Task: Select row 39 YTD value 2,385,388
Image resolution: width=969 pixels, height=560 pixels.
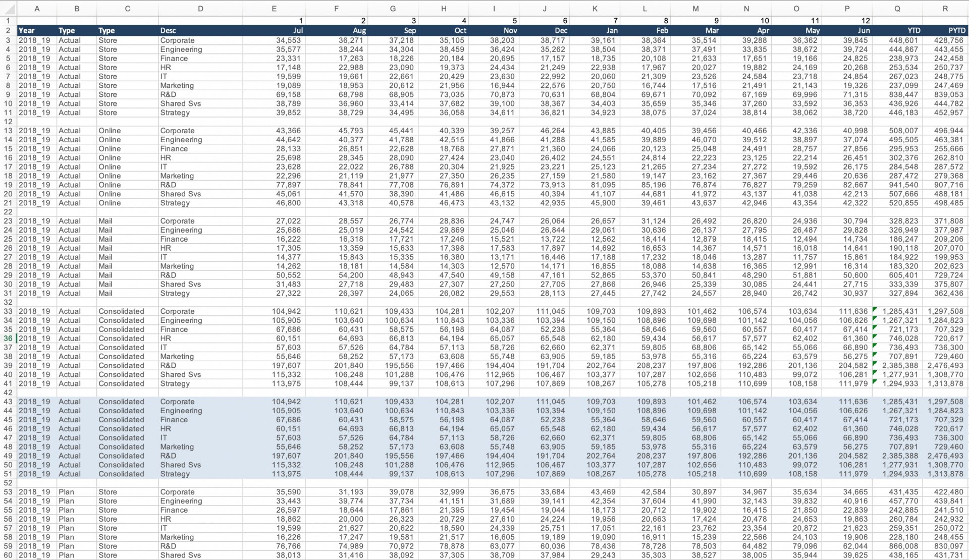Action: point(897,365)
